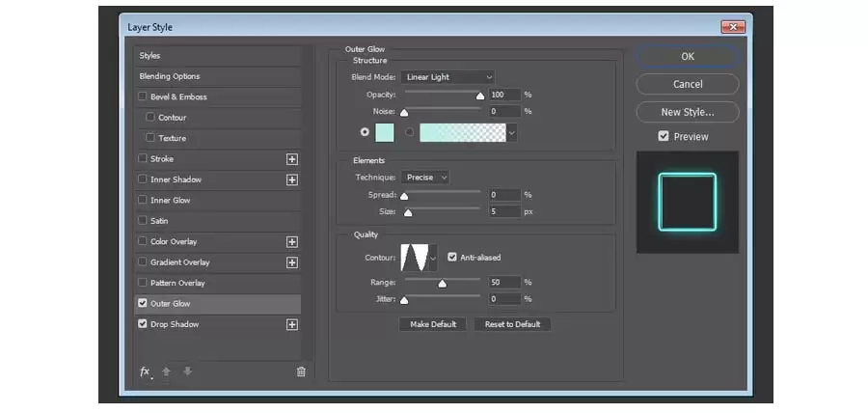The image size is (868, 413).
Task: Open the Blend Mode dropdown set to Linear Light
Action: click(448, 77)
